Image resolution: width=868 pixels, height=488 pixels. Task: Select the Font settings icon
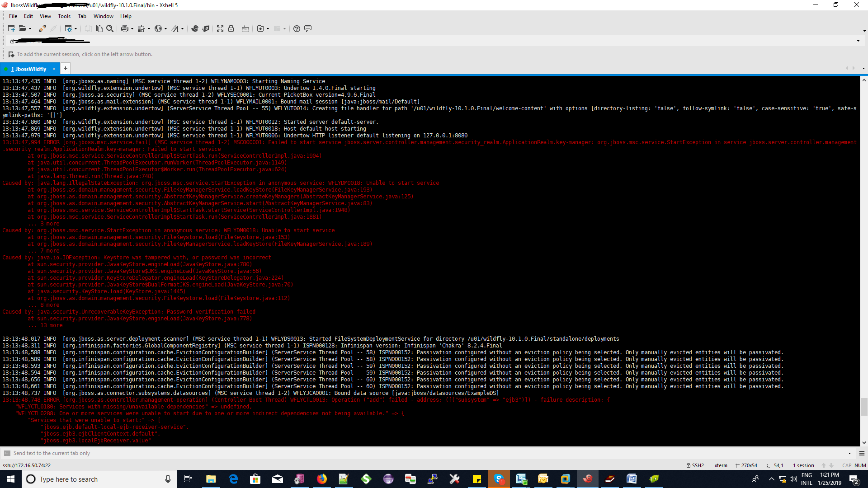tap(175, 28)
